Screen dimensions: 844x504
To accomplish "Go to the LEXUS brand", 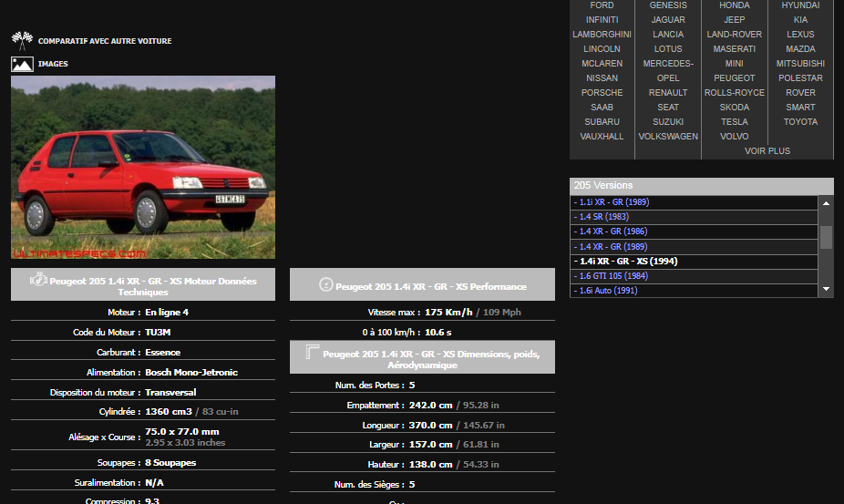I will point(800,35).
